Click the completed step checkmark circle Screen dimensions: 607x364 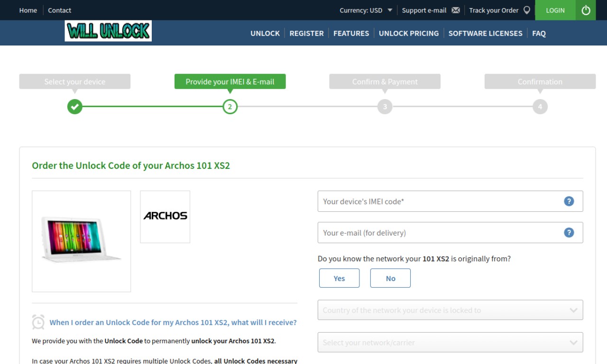click(74, 107)
